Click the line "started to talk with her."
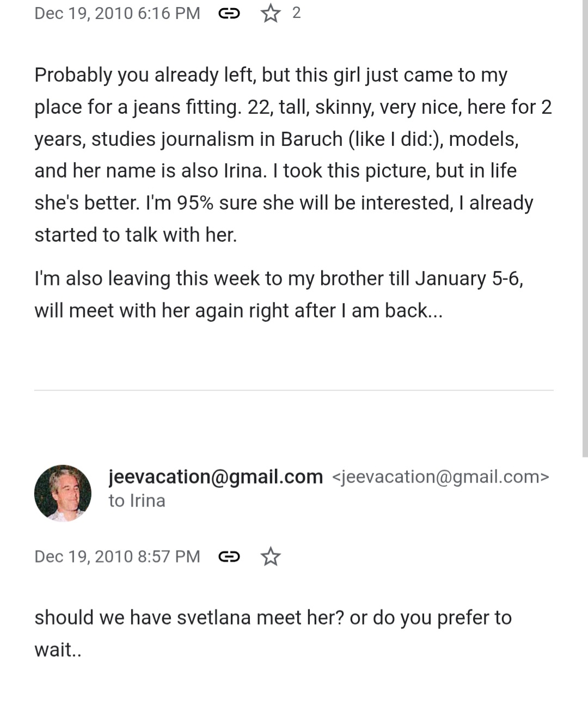Screen dimensions: 588x727 click(x=136, y=235)
